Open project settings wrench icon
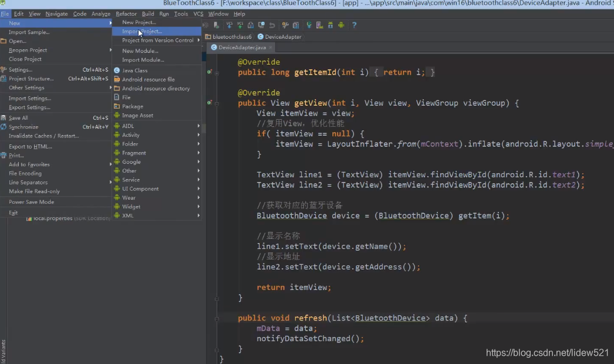The height and width of the screenshot is (364, 614). coord(285,25)
